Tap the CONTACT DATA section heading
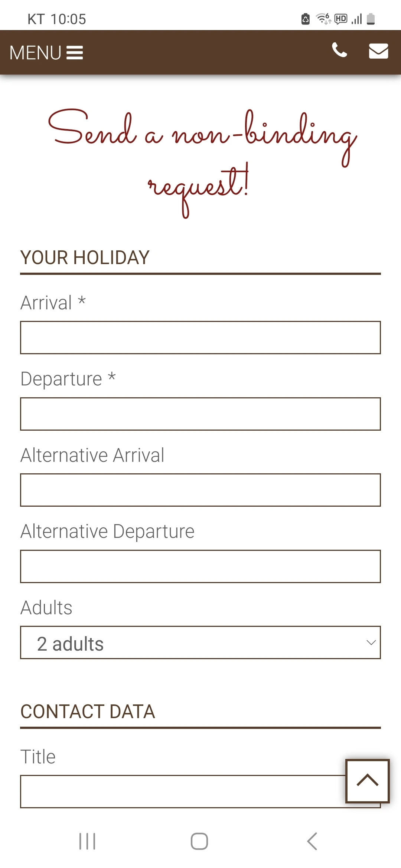 (x=88, y=711)
